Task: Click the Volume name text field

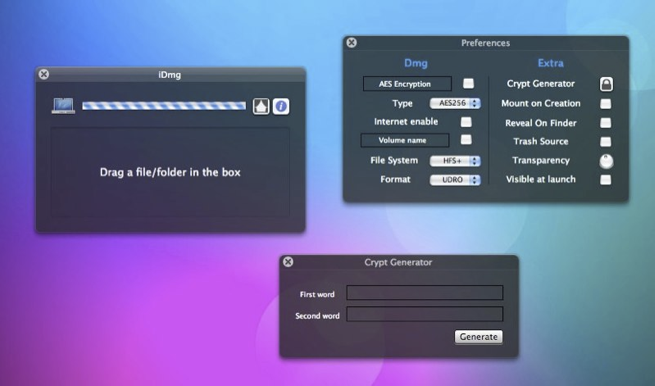Action: pyautogui.click(x=405, y=140)
